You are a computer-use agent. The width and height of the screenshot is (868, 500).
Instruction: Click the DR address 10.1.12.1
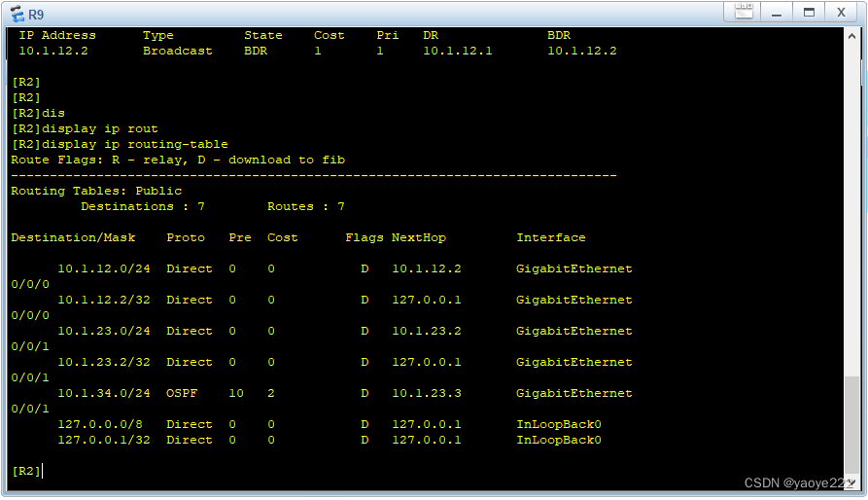click(457, 51)
